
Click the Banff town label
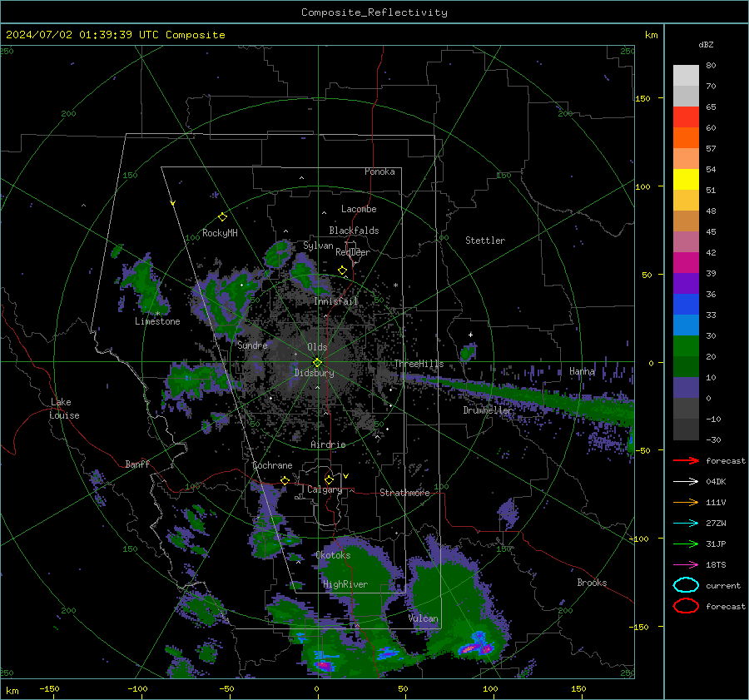tap(137, 464)
